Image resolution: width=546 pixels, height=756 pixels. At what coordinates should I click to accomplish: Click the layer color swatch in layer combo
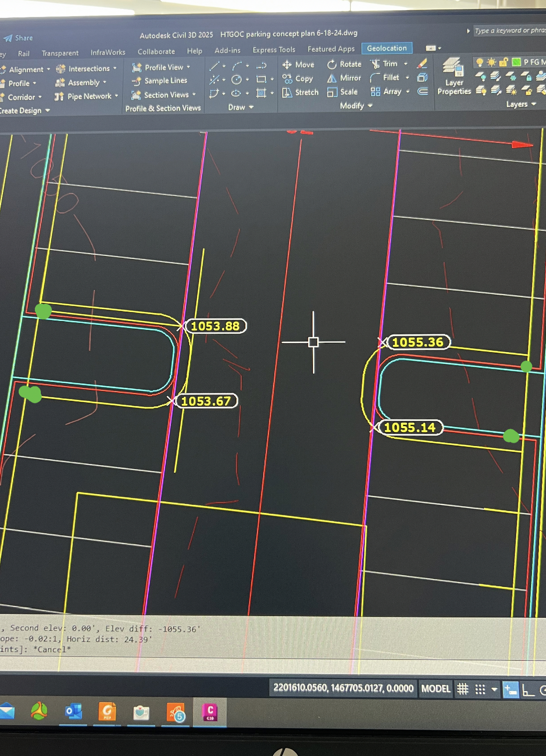tap(516, 62)
